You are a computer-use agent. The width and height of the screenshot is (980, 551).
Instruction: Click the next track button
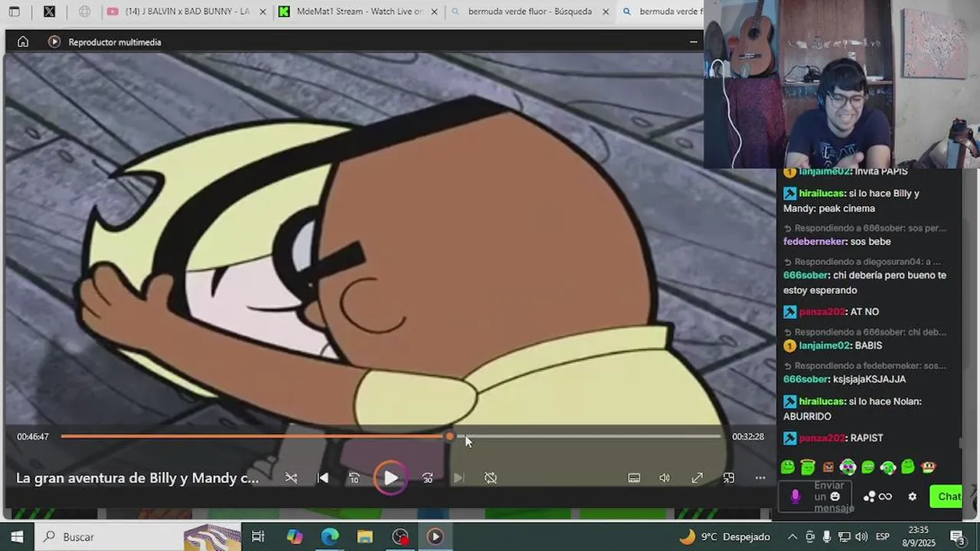click(x=459, y=478)
